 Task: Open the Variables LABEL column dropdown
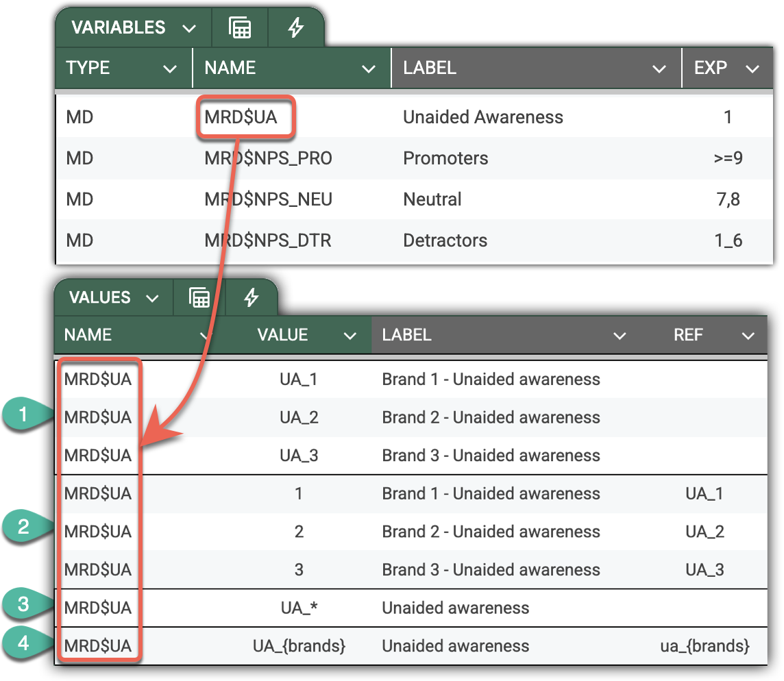[659, 69]
